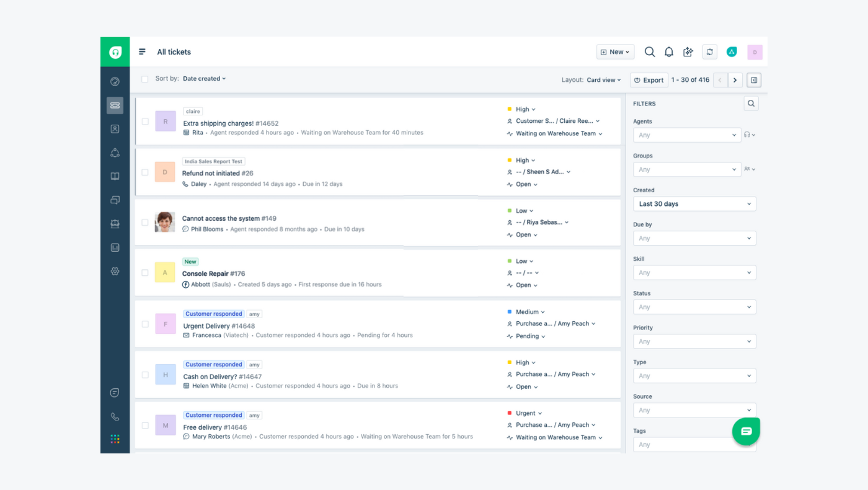Open the Solutions book icon in sidebar

(115, 176)
